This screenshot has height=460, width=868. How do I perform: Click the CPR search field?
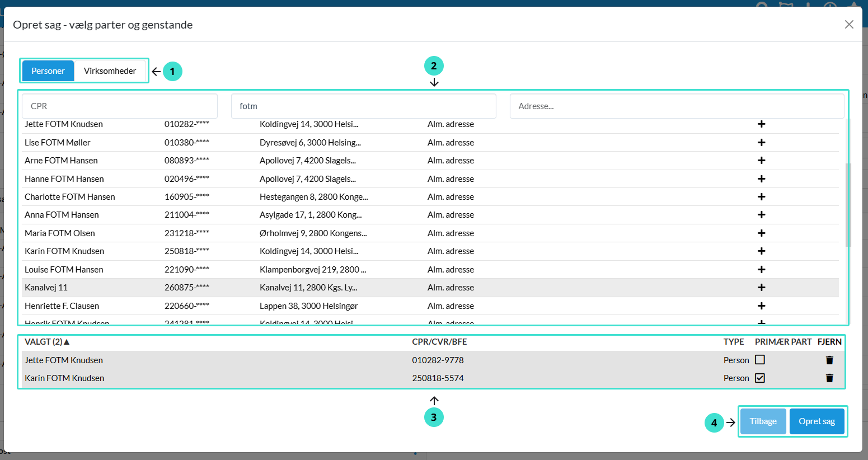pos(120,106)
